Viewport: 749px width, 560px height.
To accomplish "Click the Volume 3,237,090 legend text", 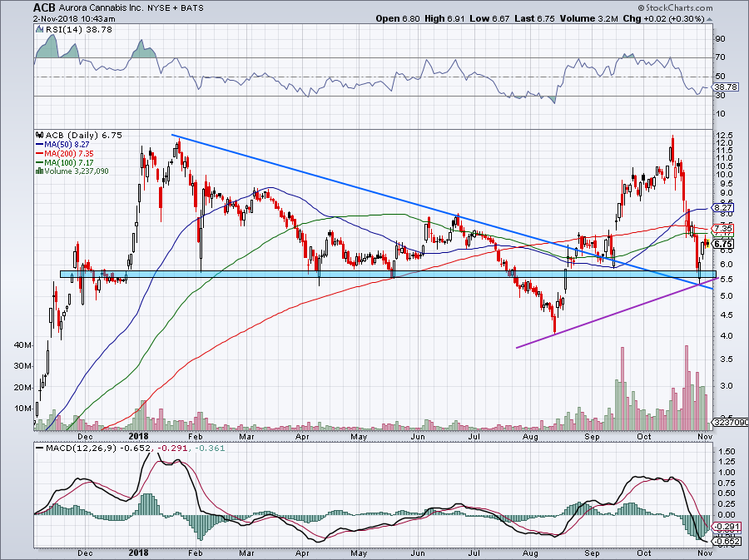I will pos(77,171).
